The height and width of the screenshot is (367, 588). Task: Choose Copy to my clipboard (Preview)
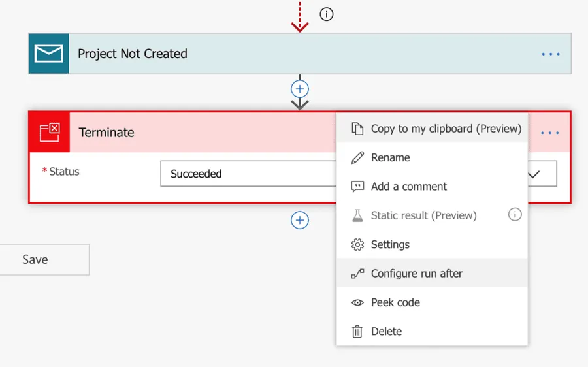click(446, 129)
